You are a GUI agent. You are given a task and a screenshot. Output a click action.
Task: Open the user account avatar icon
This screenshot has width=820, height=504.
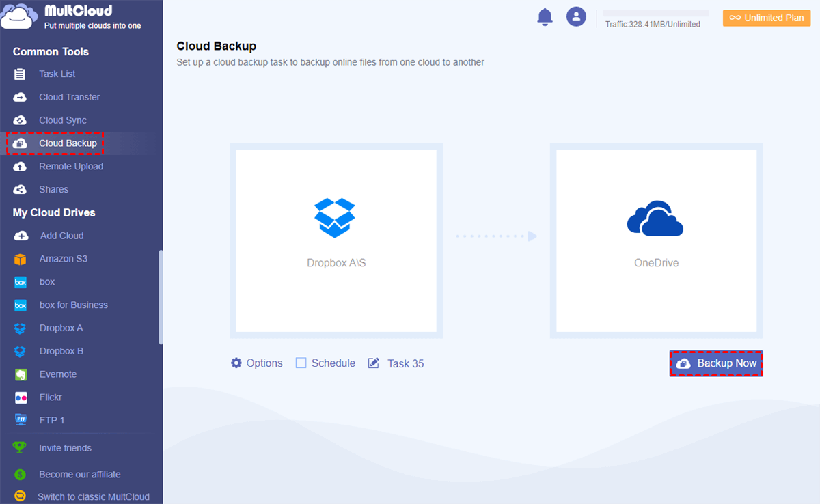coord(577,17)
